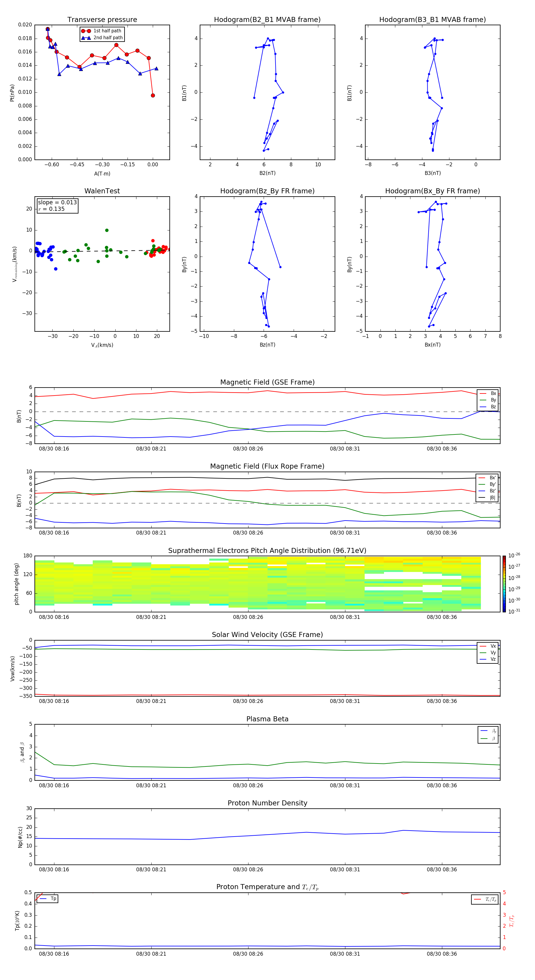
Task: Click the 'Np(#/cc)' axis label
Action: coord(20,837)
